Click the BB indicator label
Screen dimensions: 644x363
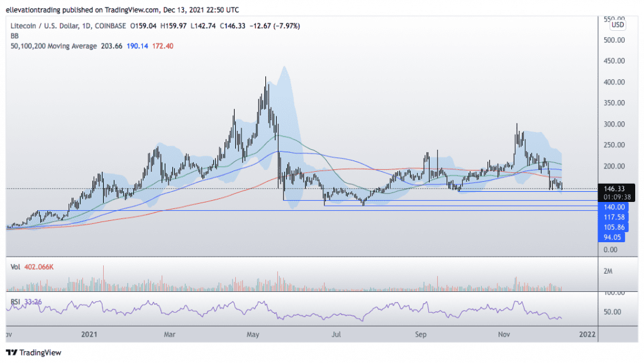pos(15,36)
